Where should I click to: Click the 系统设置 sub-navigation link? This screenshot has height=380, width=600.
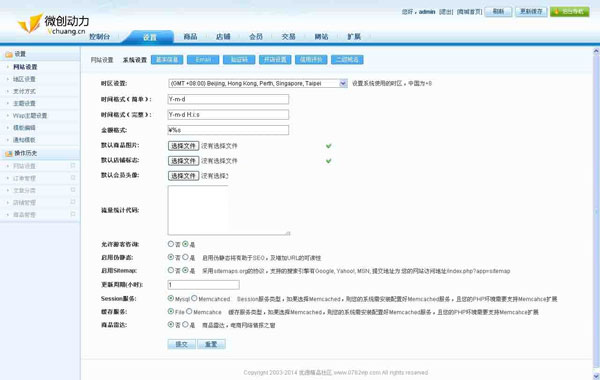(x=135, y=60)
